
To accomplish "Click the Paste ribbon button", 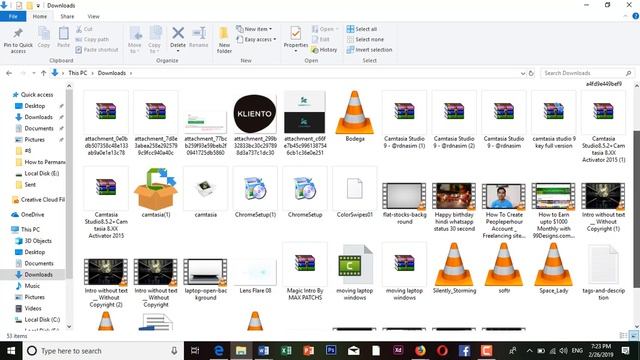I will (63, 38).
